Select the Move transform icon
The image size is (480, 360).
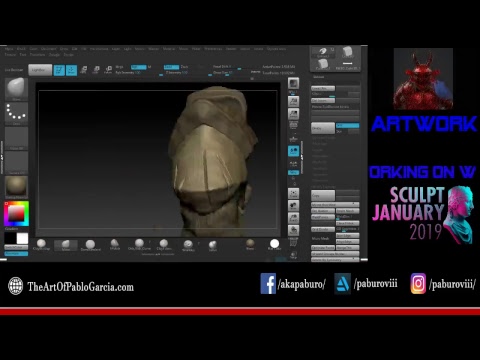pyautogui.click(x=84, y=70)
